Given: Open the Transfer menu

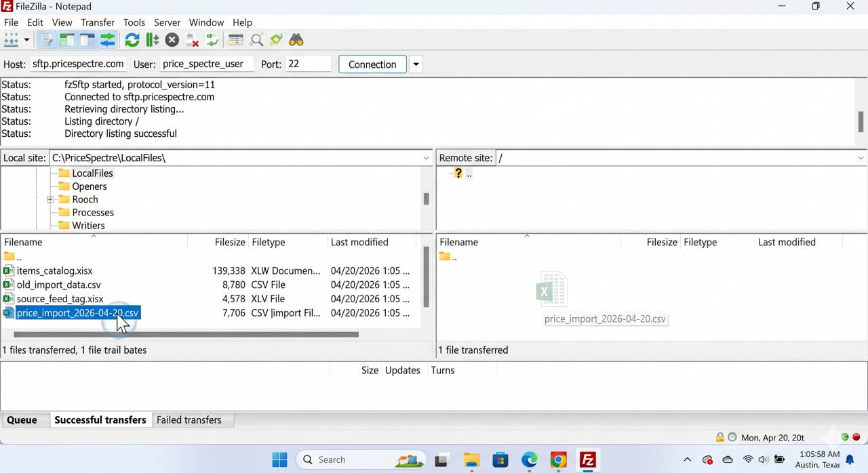Looking at the screenshot, I should pyautogui.click(x=97, y=22).
